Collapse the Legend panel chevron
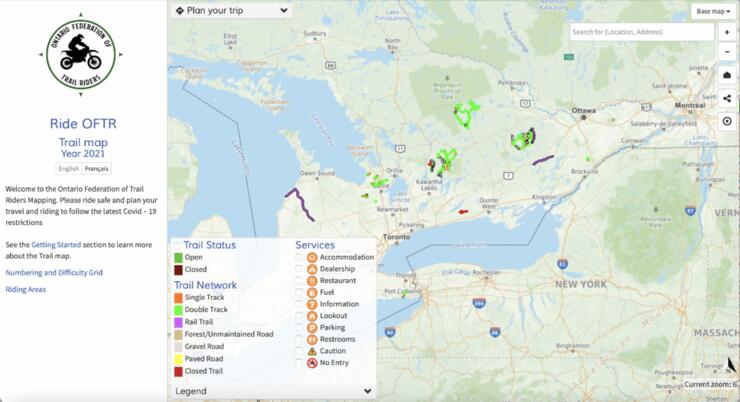740x402 pixels. tap(368, 391)
